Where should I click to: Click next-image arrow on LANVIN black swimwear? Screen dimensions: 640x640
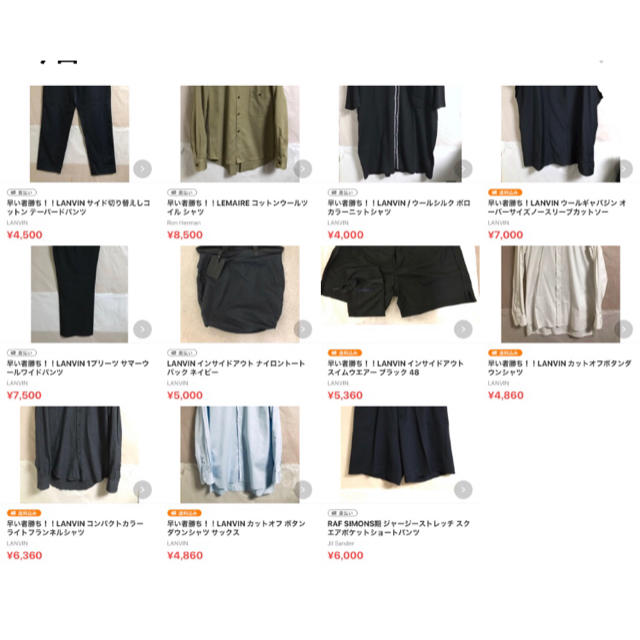463,329
